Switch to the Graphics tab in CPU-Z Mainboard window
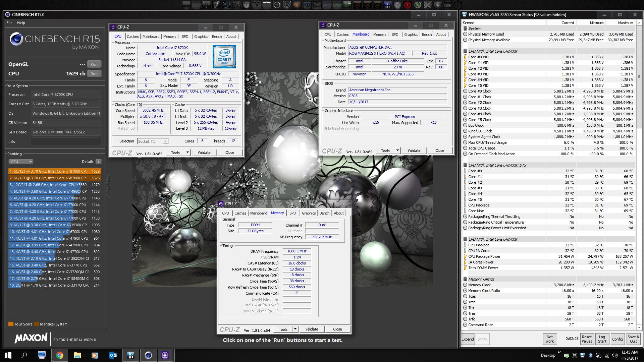 coord(411,35)
